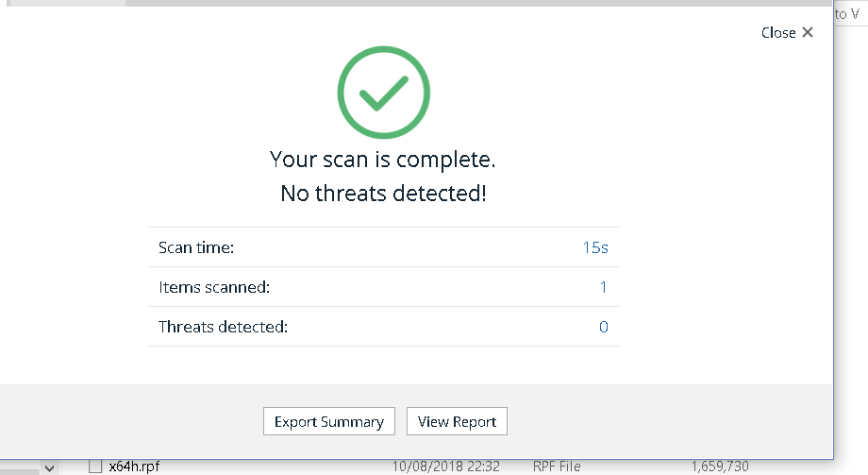Select the 'Threats detected:' row label
The image size is (868, 475).
(x=223, y=327)
